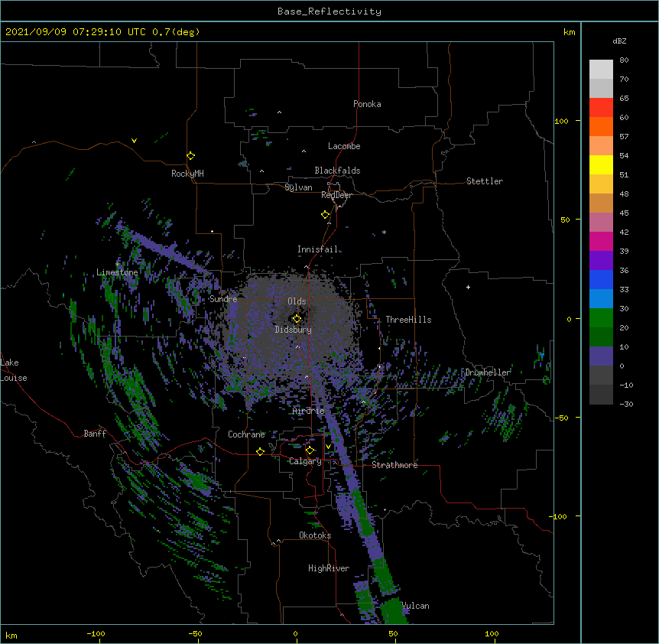Screen dimensions: 659x644
Task: Click the Innisfail label
Action: coord(317,249)
